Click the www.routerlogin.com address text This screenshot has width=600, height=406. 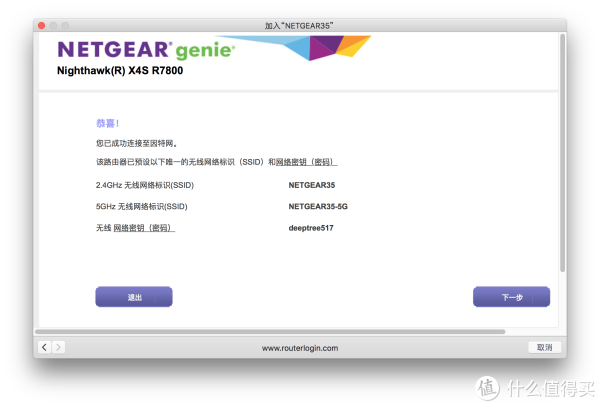(300, 348)
